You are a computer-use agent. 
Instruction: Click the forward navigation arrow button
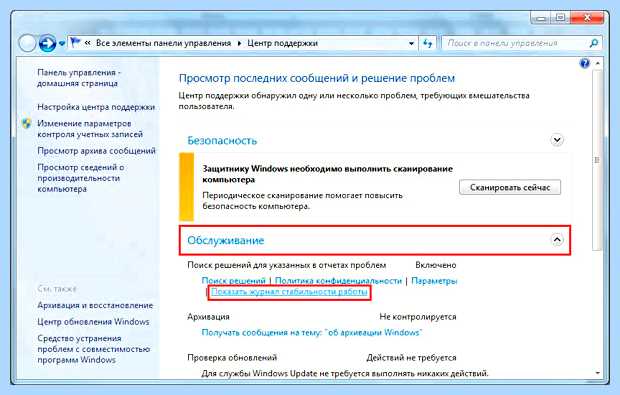[x=47, y=43]
